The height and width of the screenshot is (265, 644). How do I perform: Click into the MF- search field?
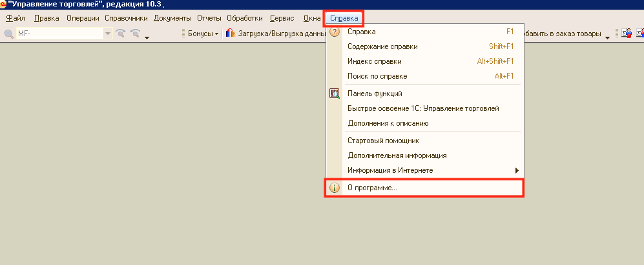(x=59, y=34)
